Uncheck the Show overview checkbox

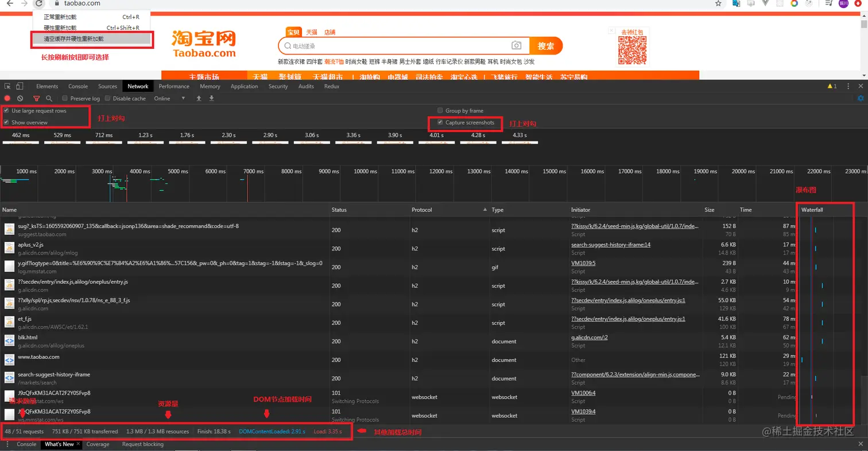[6, 122]
